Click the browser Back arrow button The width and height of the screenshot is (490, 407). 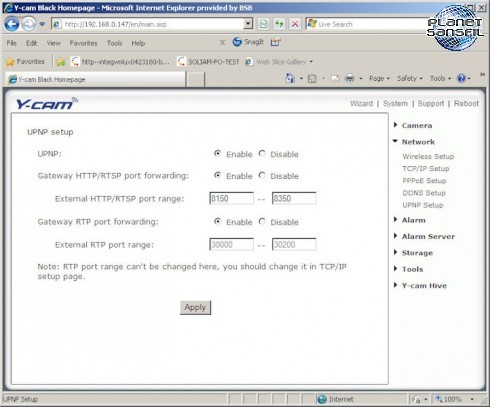pos(12,24)
